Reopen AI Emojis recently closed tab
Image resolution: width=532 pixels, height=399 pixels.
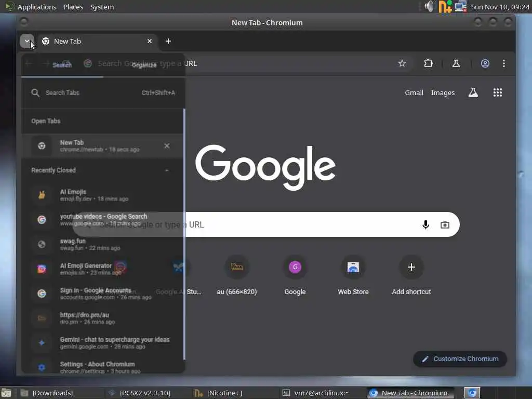click(103, 195)
